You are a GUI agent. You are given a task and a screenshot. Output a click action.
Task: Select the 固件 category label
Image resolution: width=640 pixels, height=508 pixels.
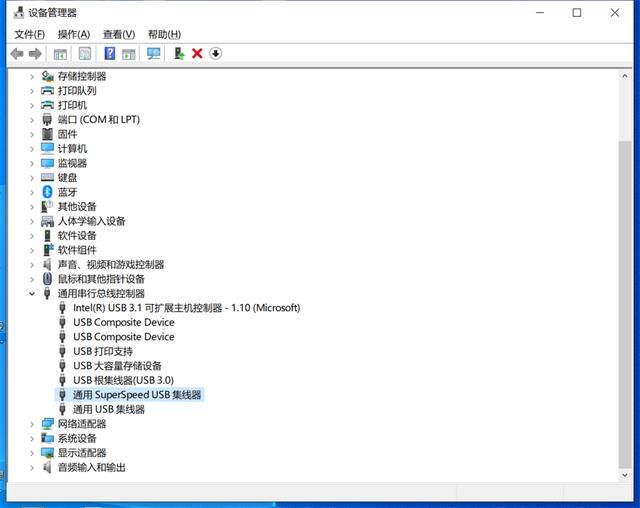tap(67, 134)
